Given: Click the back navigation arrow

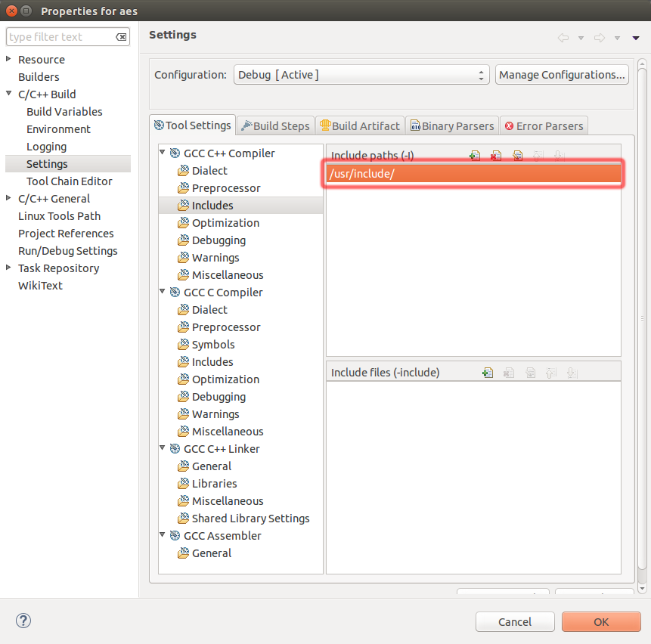Looking at the screenshot, I should tap(563, 36).
